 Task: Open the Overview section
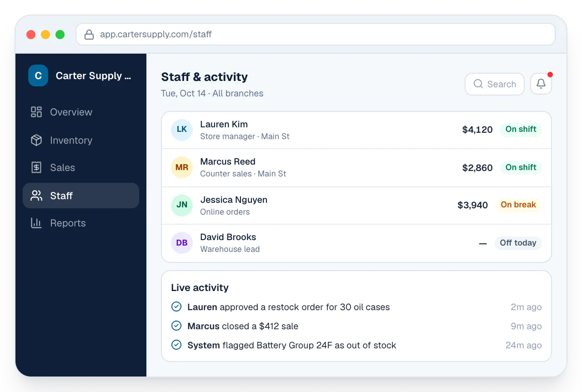click(81, 112)
